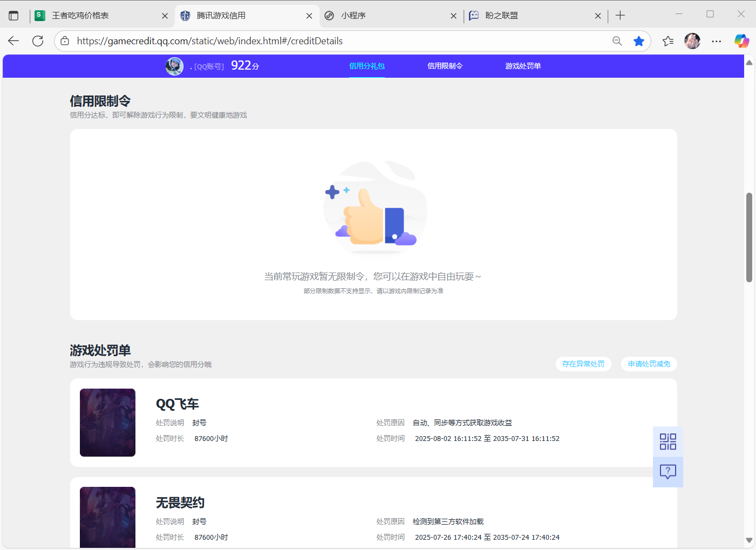Click the blue favorite star icon

click(639, 41)
